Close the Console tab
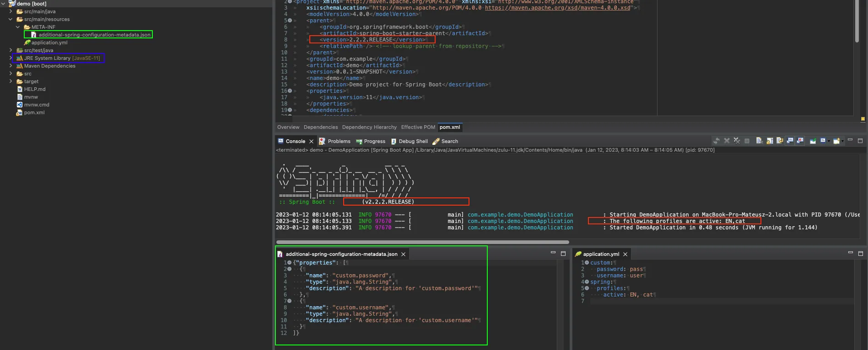The width and height of the screenshot is (868, 350). click(312, 142)
